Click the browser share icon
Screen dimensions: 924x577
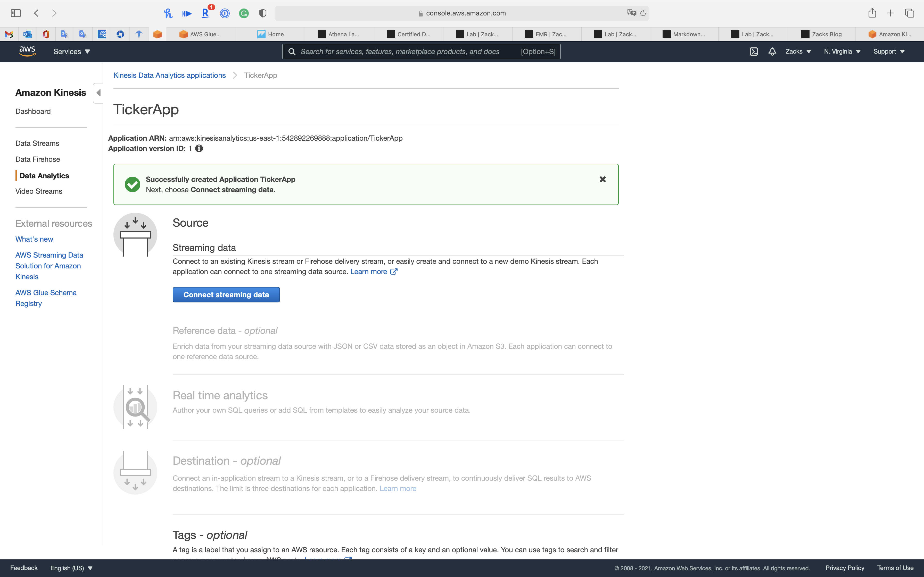click(872, 13)
